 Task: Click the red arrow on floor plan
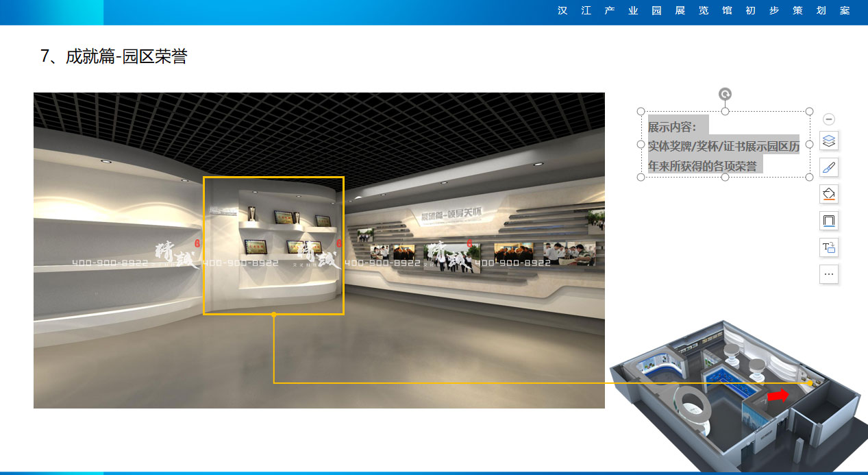[x=778, y=395]
